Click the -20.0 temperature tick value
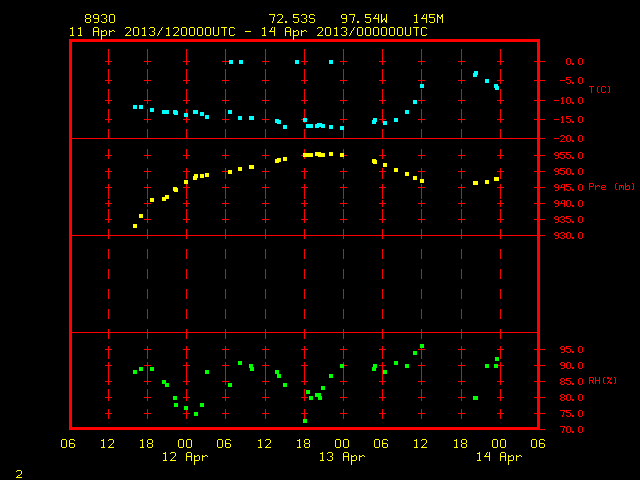 click(x=568, y=139)
